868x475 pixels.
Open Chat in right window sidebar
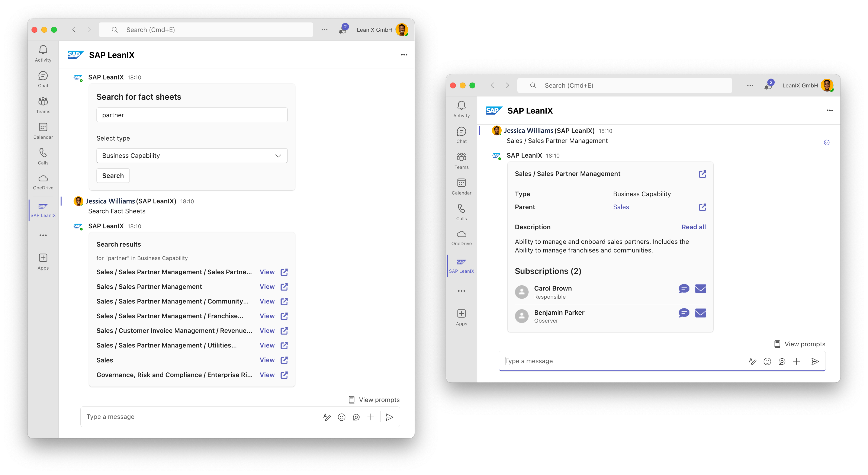(x=461, y=135)
